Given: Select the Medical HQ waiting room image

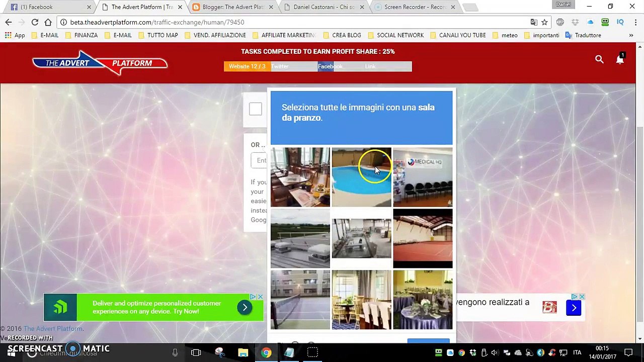Looking at the screenshot, I should pyautogui.click(x=423, y=177).
